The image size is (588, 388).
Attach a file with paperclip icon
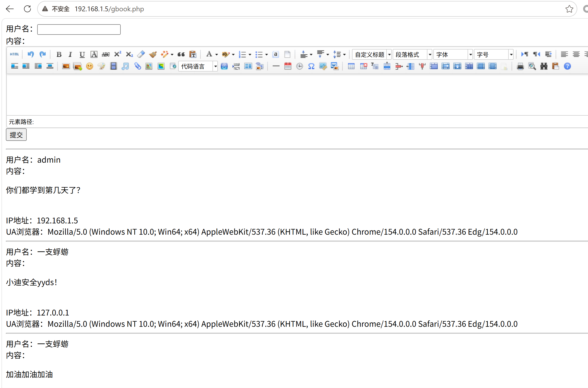[x=138, y=66]
